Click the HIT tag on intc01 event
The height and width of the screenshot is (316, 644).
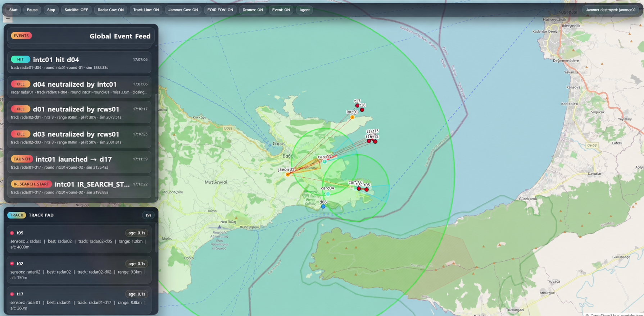[x=21, y=59]
